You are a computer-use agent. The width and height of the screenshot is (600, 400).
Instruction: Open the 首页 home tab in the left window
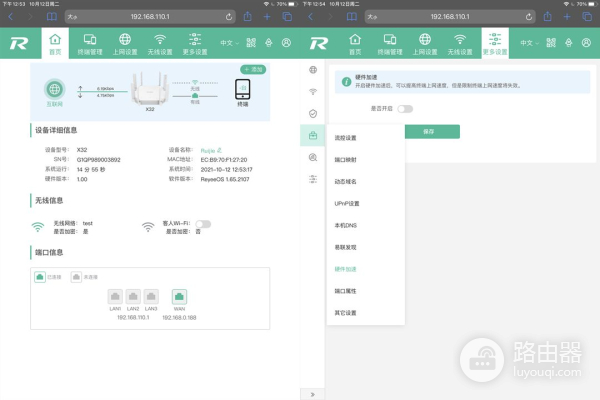point(55,44)
